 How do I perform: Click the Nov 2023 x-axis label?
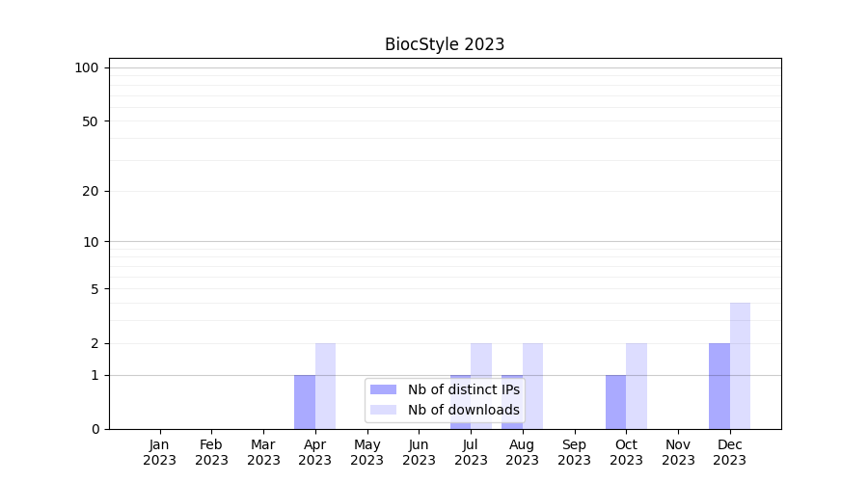click(x=678, y=452)
